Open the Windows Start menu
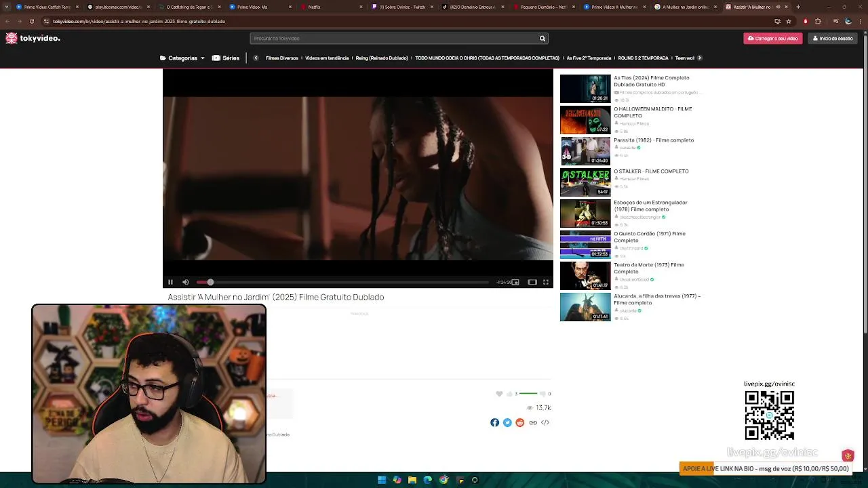Image resolution: width=868 pixels, height=488 pixels. click(x=382, y=480)
